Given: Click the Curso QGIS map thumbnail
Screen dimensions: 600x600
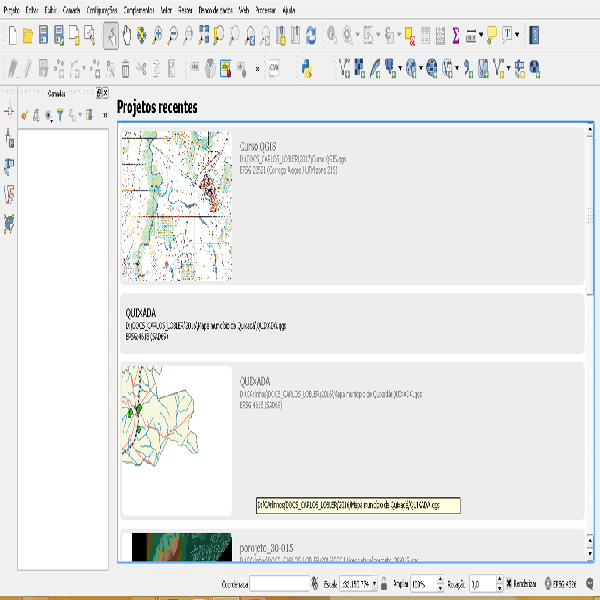Looking at the screenshot, I should [x=176, y=206].
